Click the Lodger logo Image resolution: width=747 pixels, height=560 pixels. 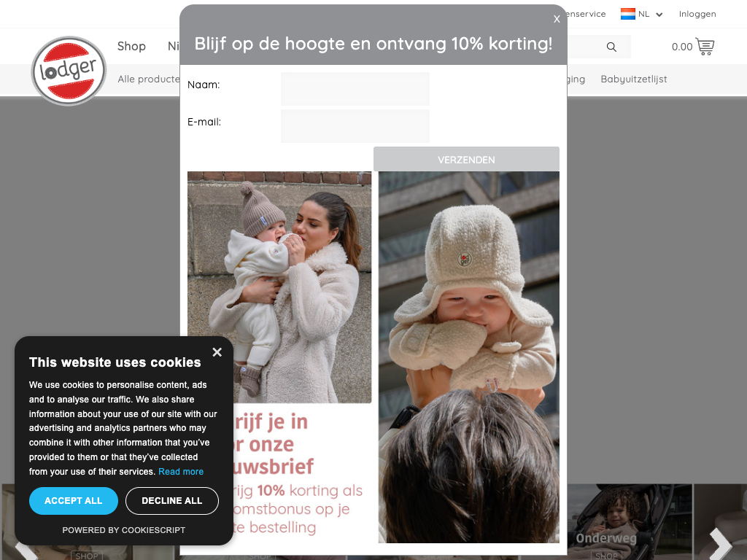point(69,71)
